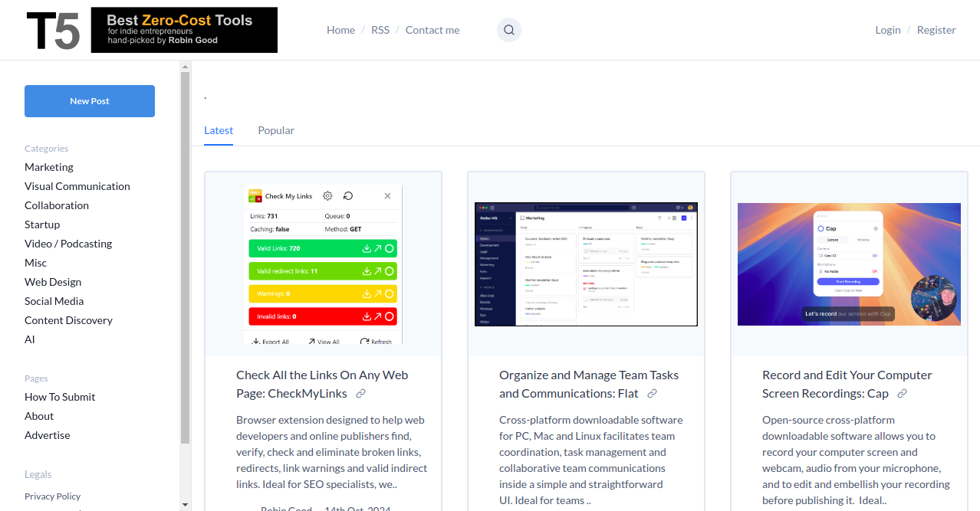The width and height of the screenshot is (980, 511).
Task: Open Flat task manager thumbnail image
Action: pos(586,264)
